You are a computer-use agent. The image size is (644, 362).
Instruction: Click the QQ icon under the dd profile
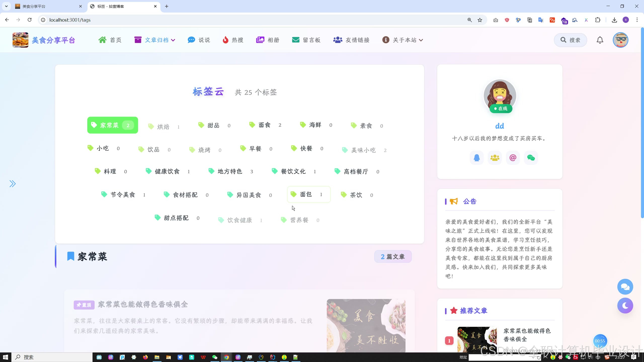pos(477,158)
